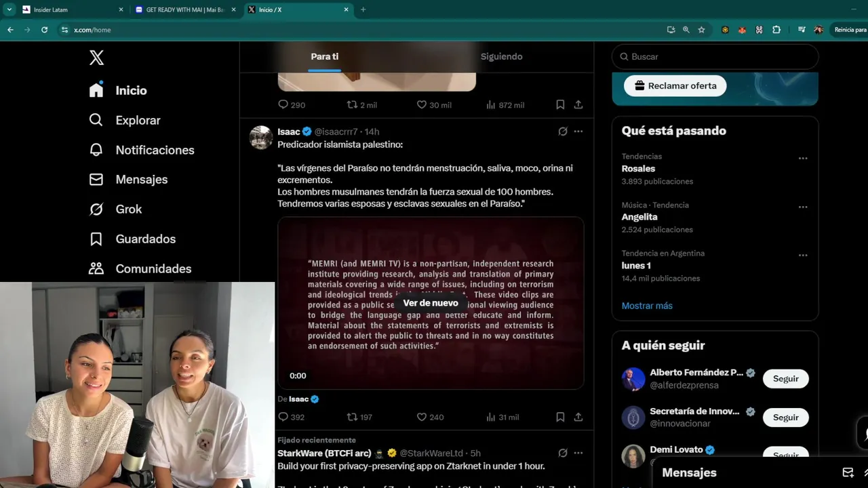The height and width of the screenshot is (488, 868).
Task: Open a new browser tab
Action: click(x=363, y=9)
